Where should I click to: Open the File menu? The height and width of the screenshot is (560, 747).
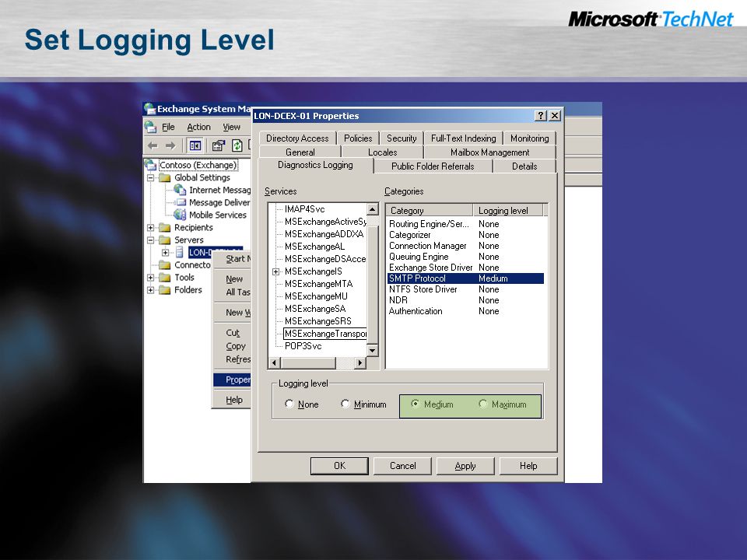(x=168, y=127)
